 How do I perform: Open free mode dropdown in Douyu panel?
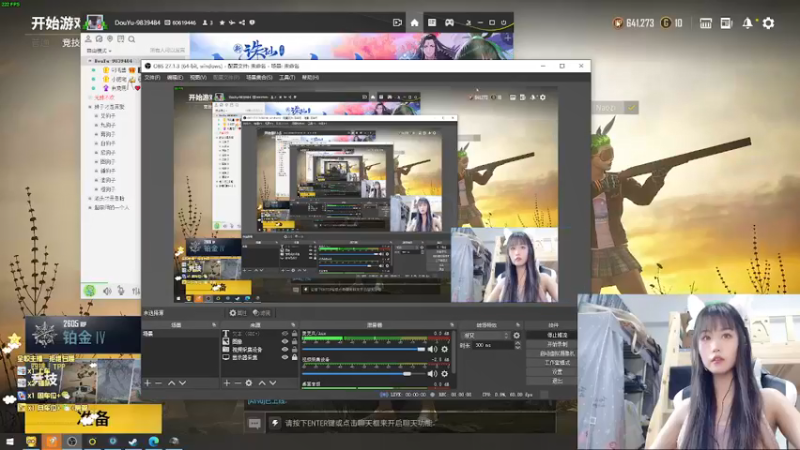pyautogui.click(x=99, y=51)
